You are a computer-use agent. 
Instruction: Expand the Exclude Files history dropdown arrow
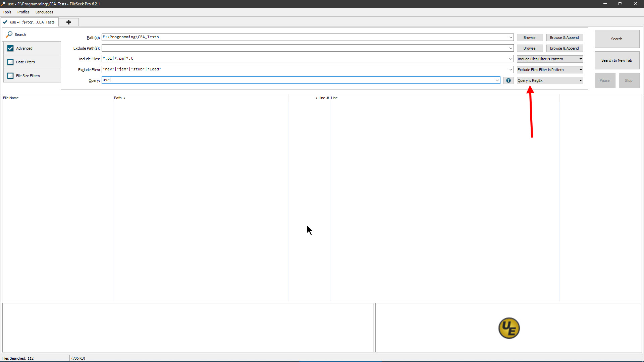[511, 70]
